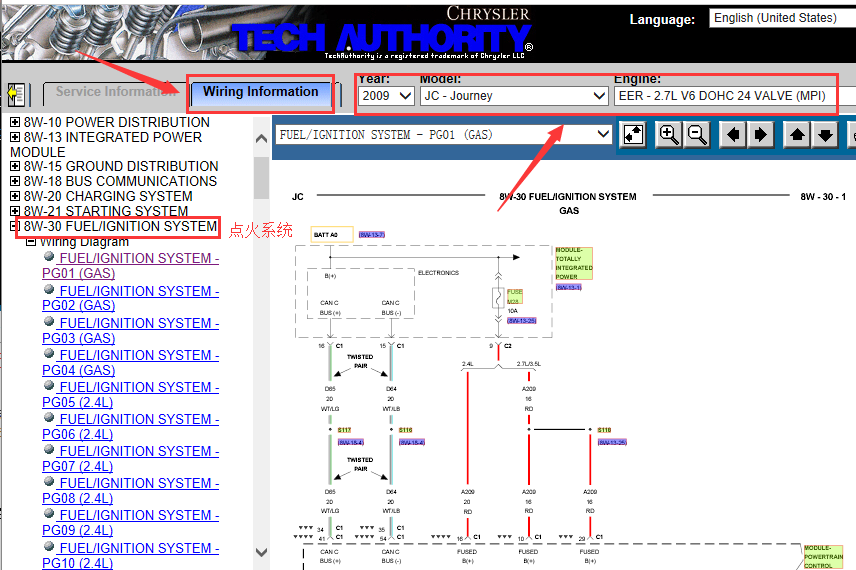Viewport: 856px width, 570px height.
Task: Open the diagram page dropdown FUEL/IGNITION PG01
Action: [x=444, y=134]
